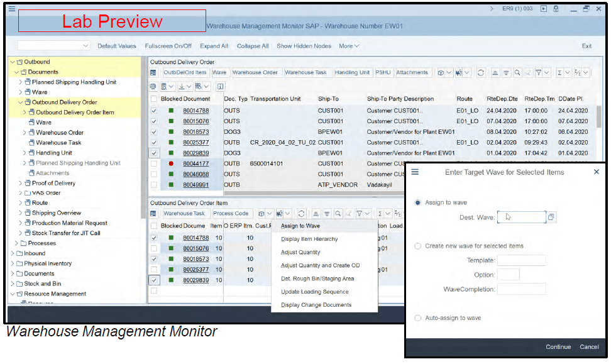Open document link 80025377 in top table

(196, 143)
